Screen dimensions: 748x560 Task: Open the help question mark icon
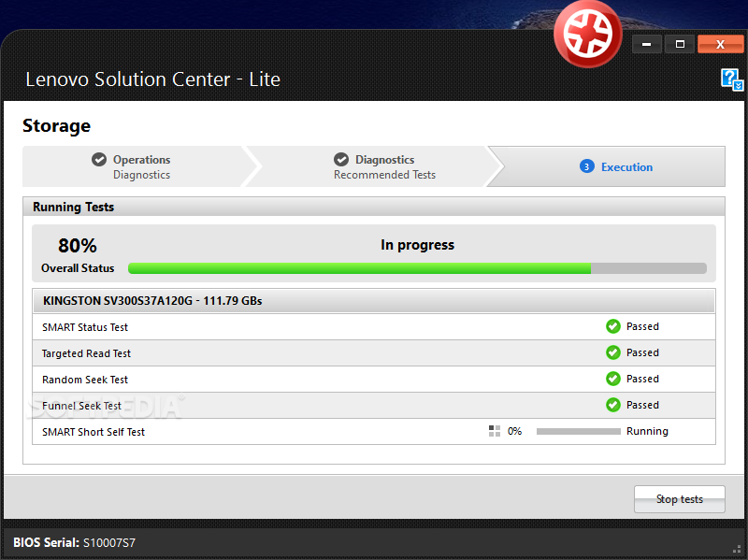point(731,79)
